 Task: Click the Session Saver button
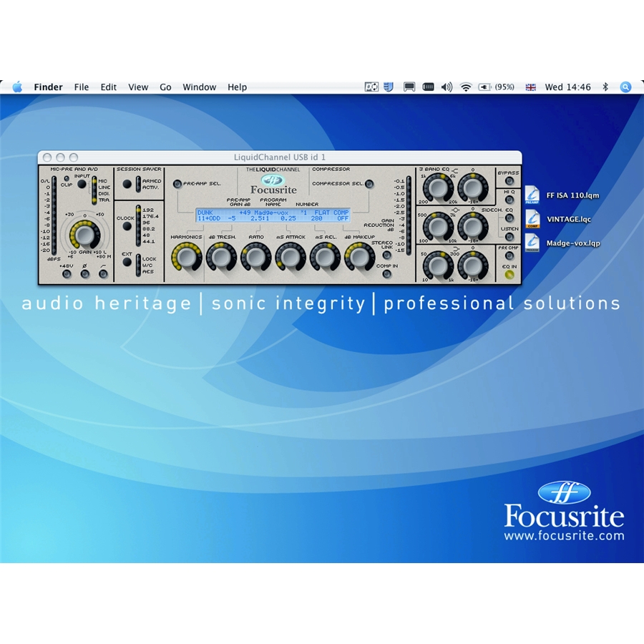(127, 184)
